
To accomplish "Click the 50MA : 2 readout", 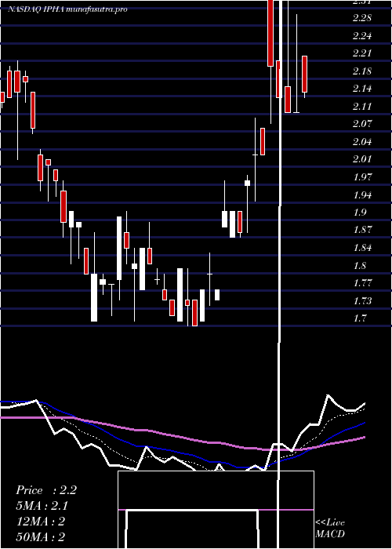I will [41, 537].
